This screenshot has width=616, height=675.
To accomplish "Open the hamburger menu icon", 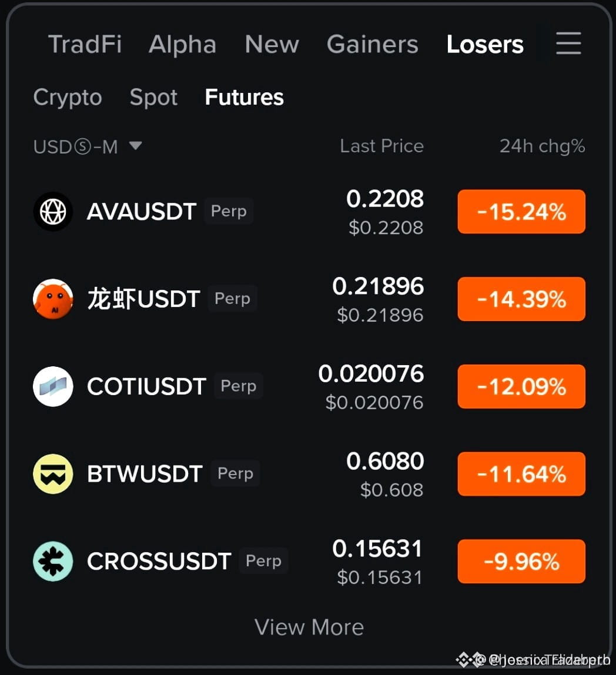I will (x=568, y=43).
